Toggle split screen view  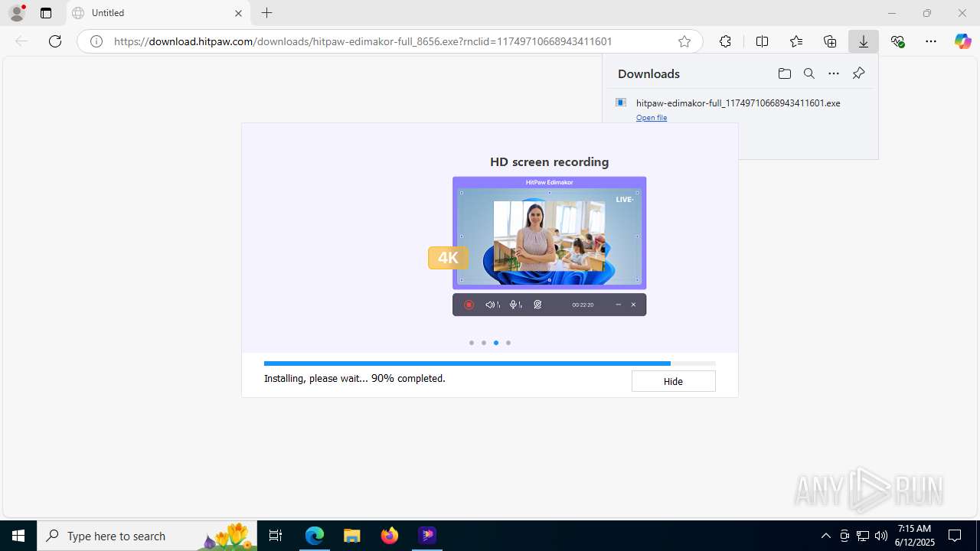[762, 41]
